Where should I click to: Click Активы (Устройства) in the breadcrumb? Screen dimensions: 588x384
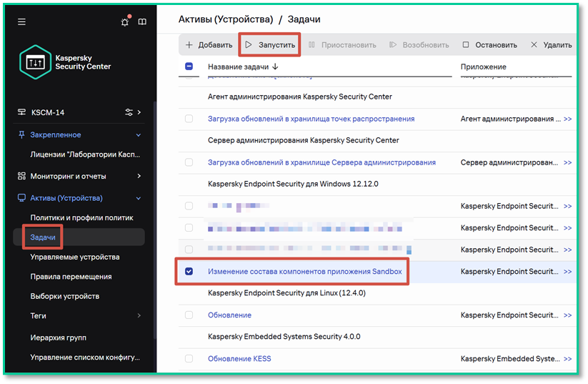(x=226, y=19)
